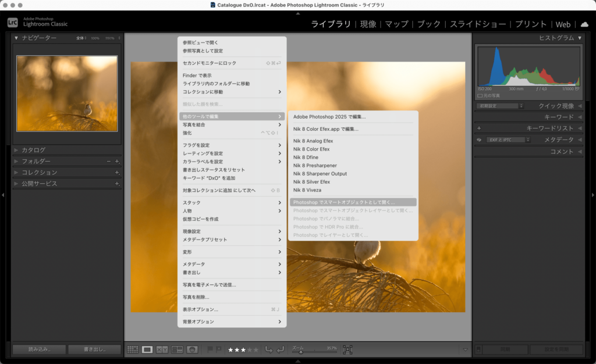
Task: Open the 写真を結合 submenu
Action: 232,125
